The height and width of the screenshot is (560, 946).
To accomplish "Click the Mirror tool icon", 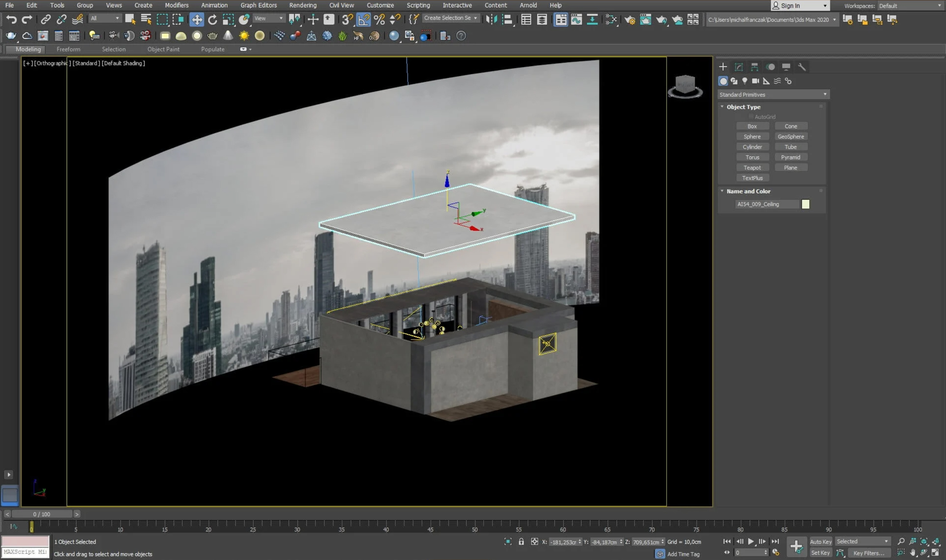I will tap(491, 19).
